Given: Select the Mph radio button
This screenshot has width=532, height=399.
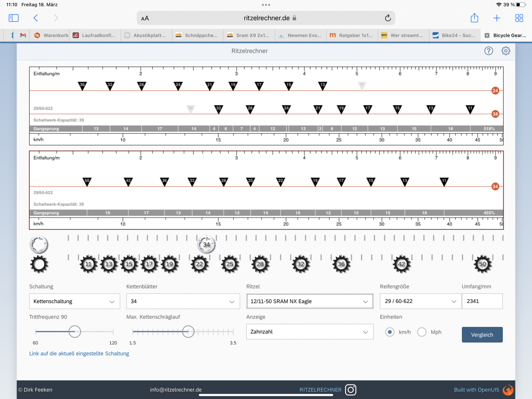Looking at the screenshot, I should 422,332.
